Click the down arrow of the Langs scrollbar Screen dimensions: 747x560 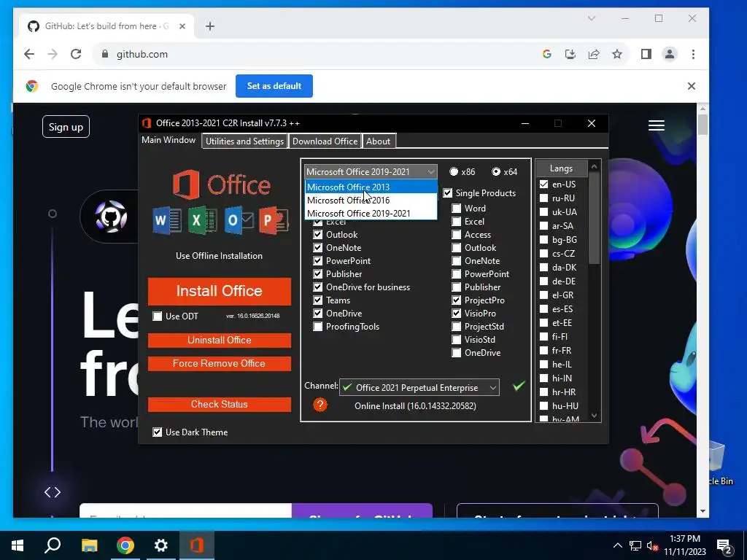pyautogui.click(x=594, y=416)
